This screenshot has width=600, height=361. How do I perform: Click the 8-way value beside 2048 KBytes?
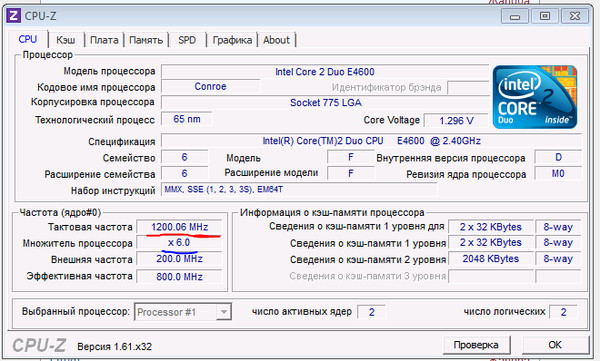coord(558,259)
